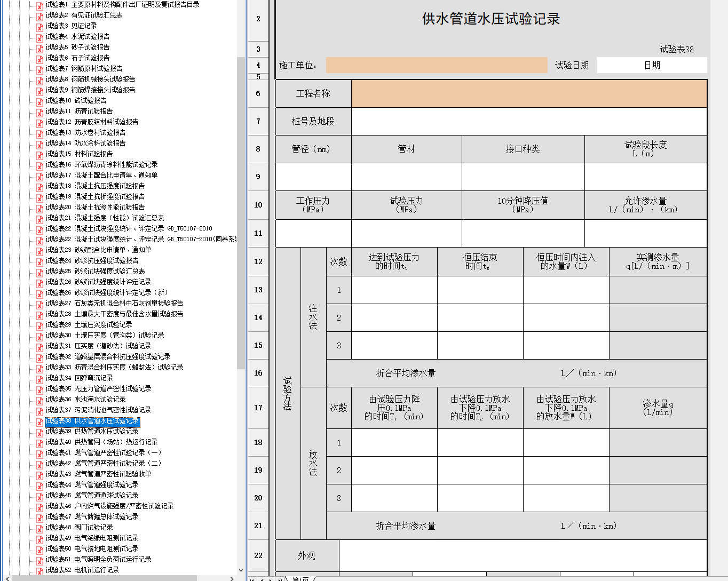Image resolution: width=728 pixels, height=581 pixels.
Task: Click the icon beside selected 试验表38 供水管道水压试验记录
Action: tap(39, 422)
